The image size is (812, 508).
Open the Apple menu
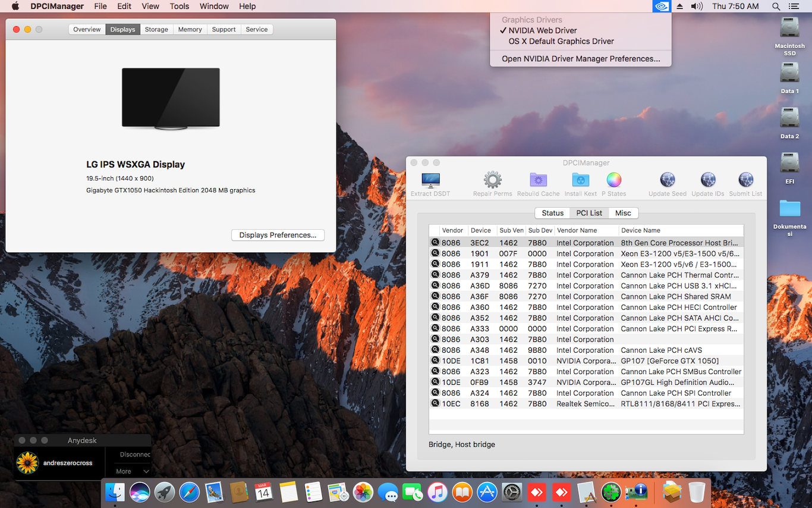click(15, 7)
